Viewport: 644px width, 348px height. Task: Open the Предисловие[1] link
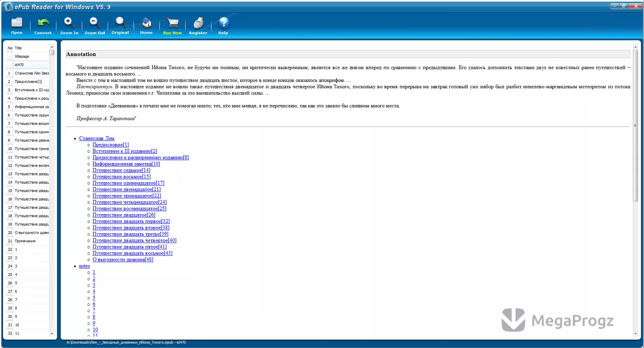pos(111,144)
